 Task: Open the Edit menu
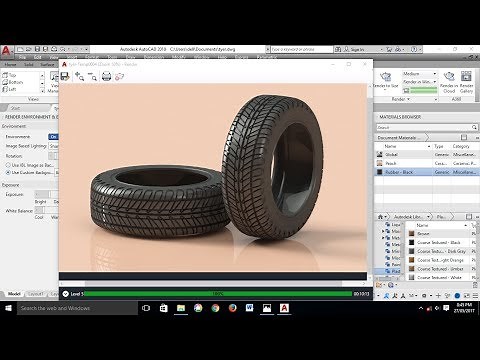(37, 57)
